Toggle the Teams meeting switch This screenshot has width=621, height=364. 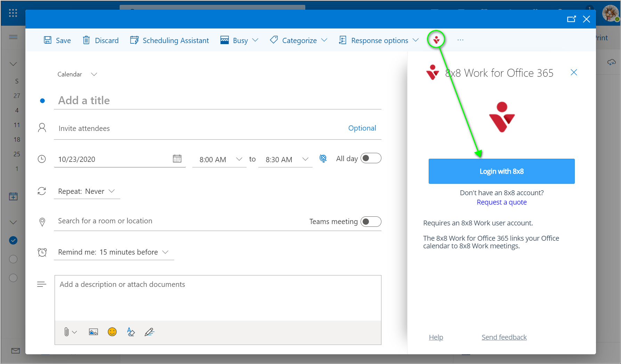pos(371,222)
